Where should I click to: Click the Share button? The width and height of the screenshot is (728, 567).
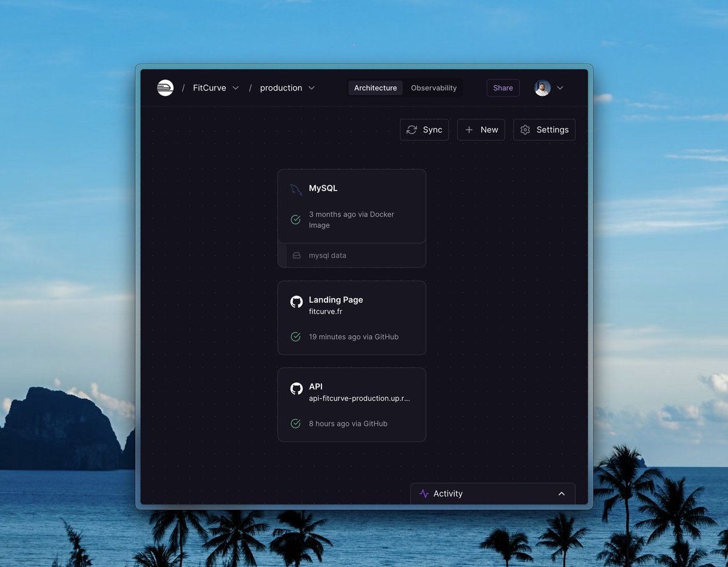tap(503, 88)
